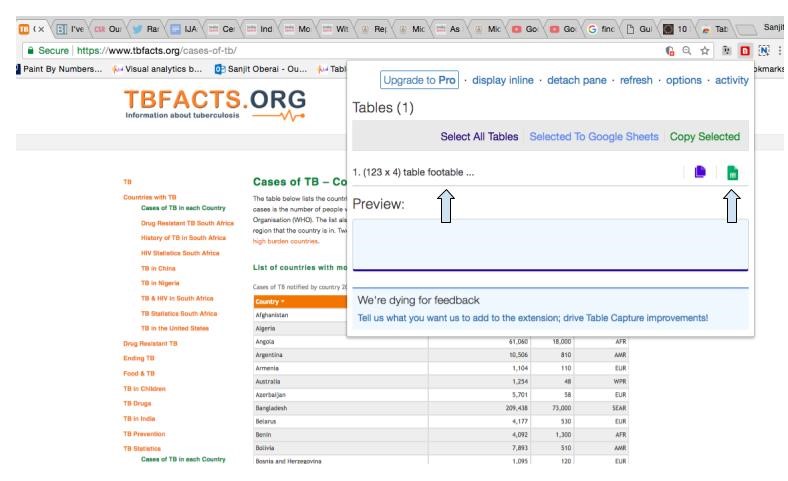Switch to the 'Ind' browser tab
Screen dimensions: 788x481
pyautogui.click(x=260, y=29)
